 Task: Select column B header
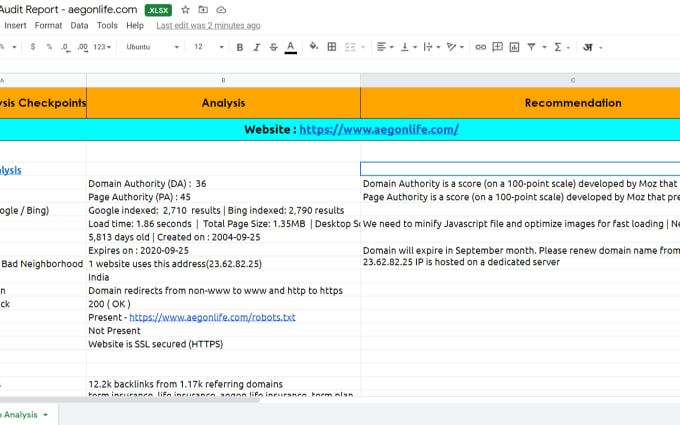223,80
